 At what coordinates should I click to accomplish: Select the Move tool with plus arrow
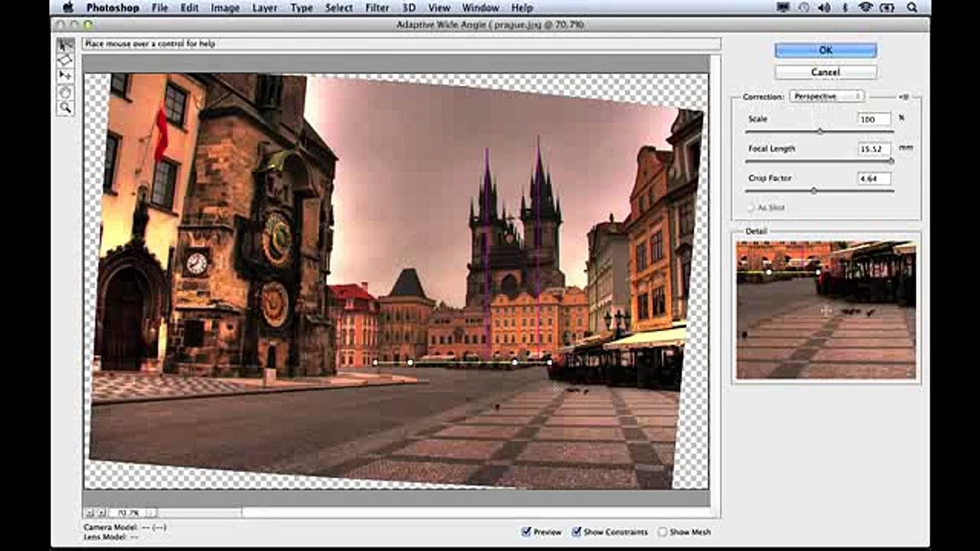point(66,76)
